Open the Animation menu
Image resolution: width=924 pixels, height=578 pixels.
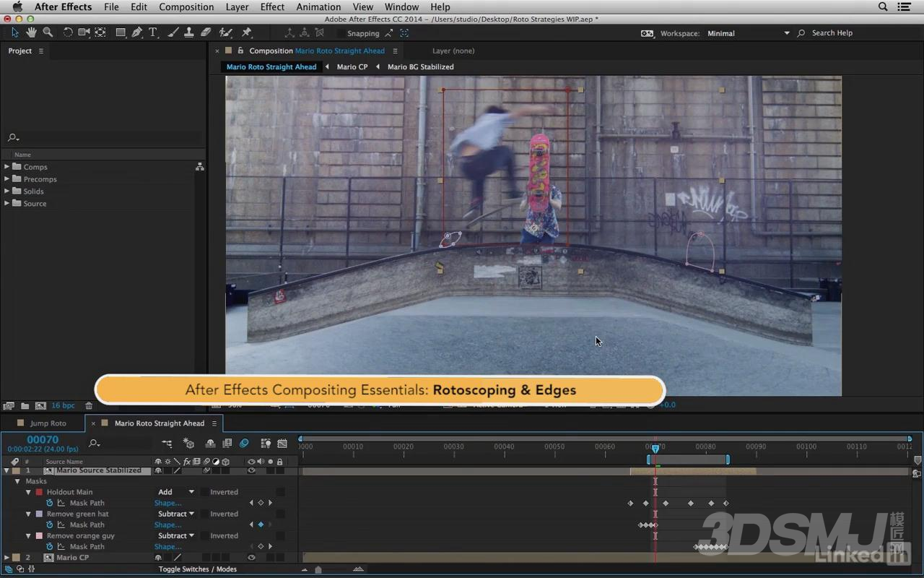[318, 7]
